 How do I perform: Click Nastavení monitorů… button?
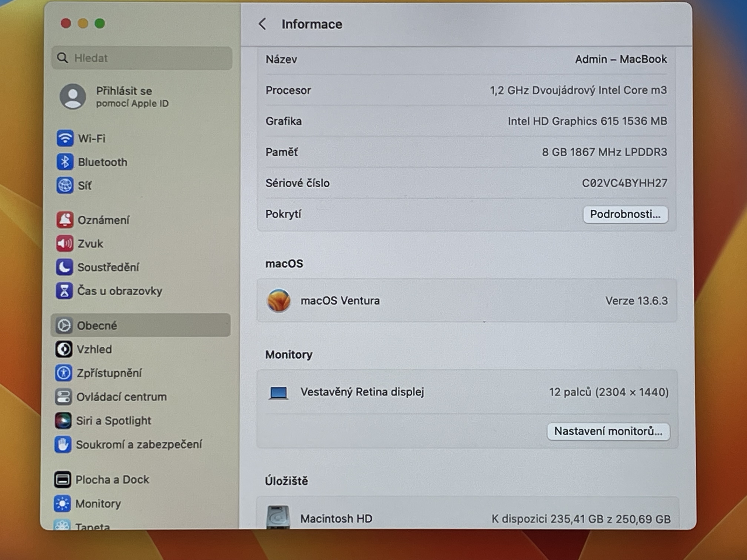click(608, 431)
